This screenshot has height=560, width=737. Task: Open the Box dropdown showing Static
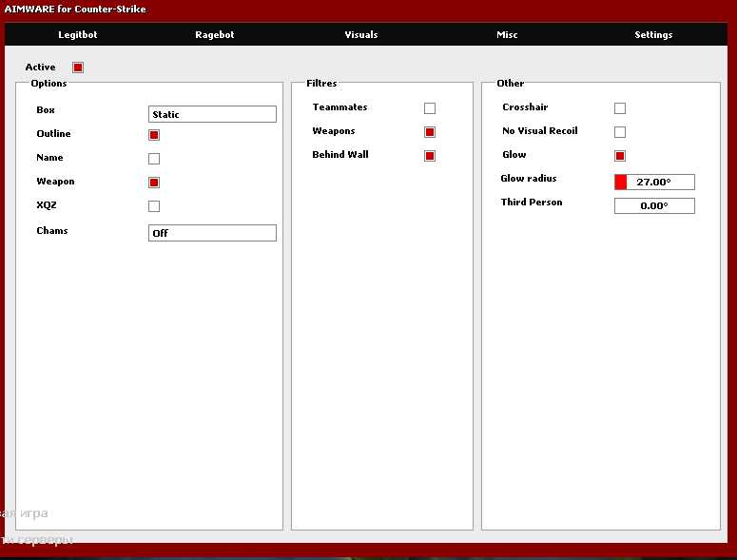coord(212,114)
